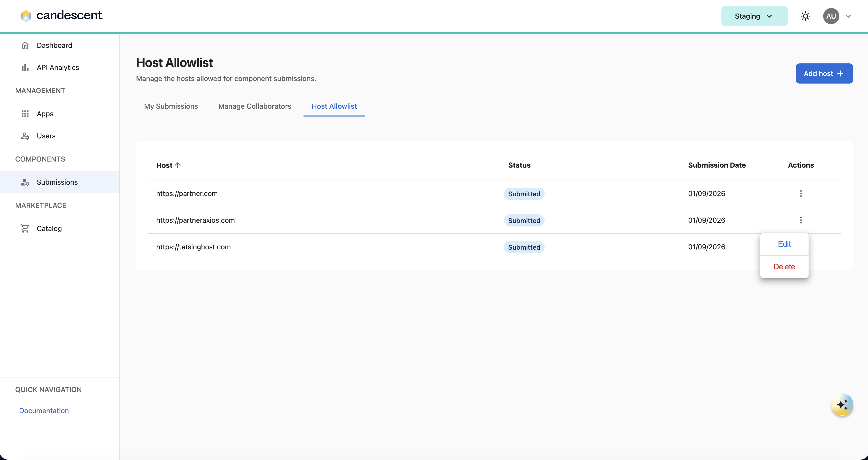
Task: Click Submitted badge for https://partner.com
Action: pyautogui.click(x=524, y=194)
